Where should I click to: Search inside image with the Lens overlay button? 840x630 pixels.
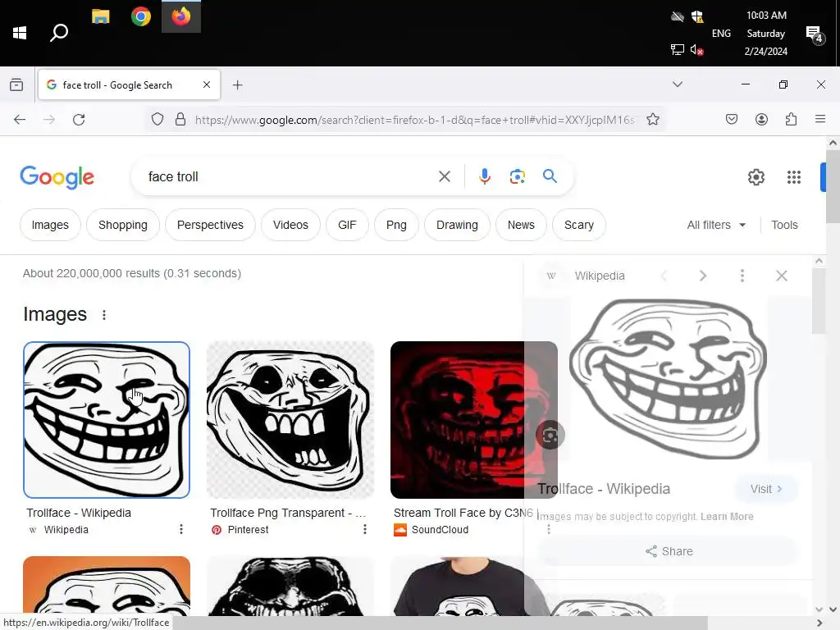pos(550,435)
